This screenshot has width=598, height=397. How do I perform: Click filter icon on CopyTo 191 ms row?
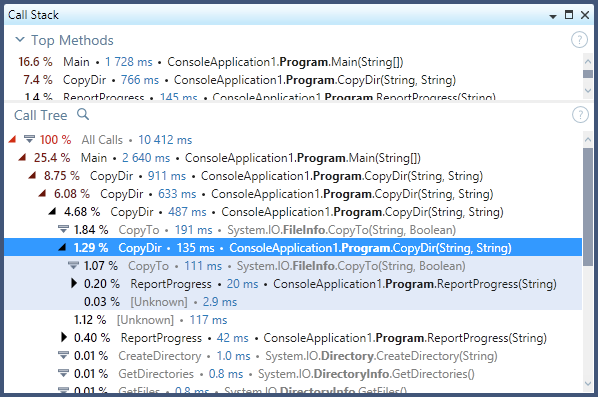pyautogui.click(x=63, y=229)
